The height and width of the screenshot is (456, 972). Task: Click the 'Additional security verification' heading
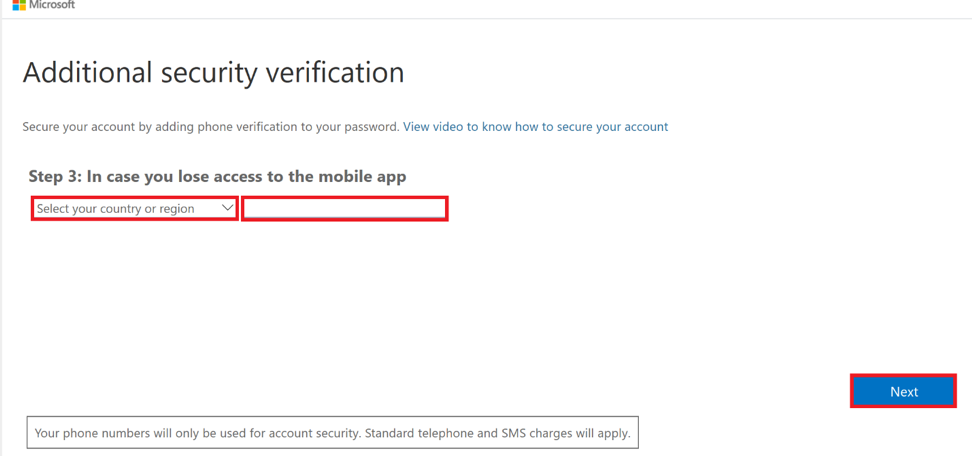214,73
